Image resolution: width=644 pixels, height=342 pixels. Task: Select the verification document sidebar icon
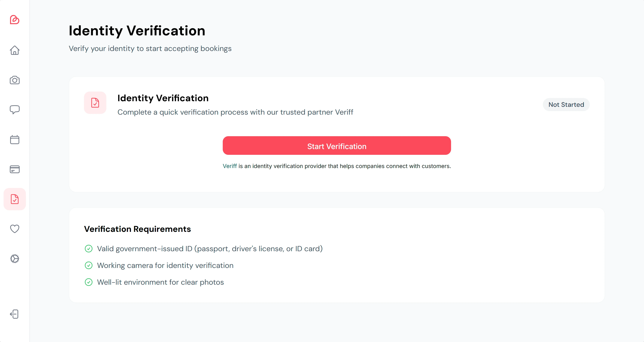[15, 199]
